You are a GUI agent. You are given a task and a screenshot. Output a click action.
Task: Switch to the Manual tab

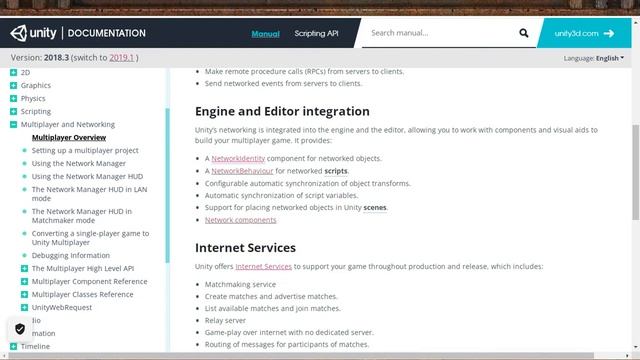(265, 33)
